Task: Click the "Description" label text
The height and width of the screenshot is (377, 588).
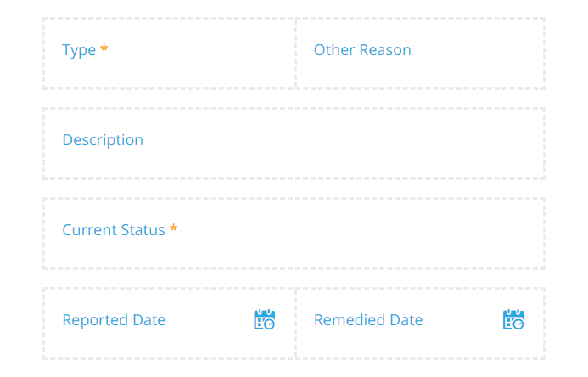Action: tap(103, 140)
